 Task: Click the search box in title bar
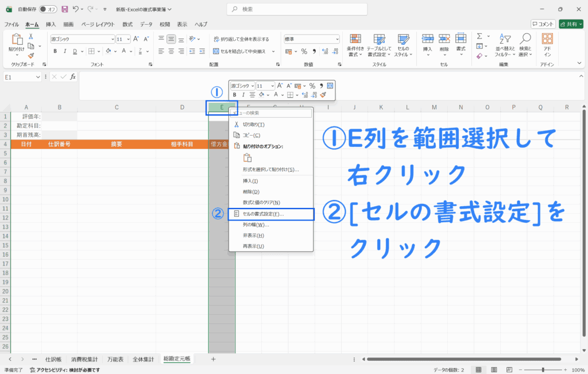tap(293, 9)
